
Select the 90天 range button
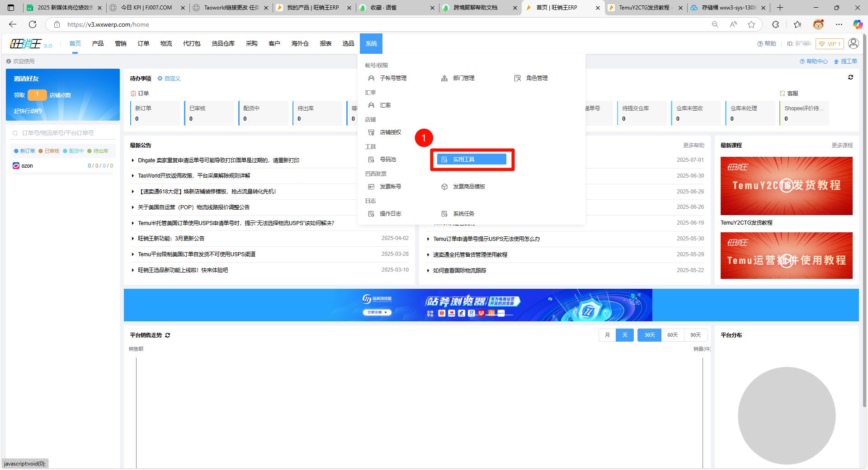[696, 335]
